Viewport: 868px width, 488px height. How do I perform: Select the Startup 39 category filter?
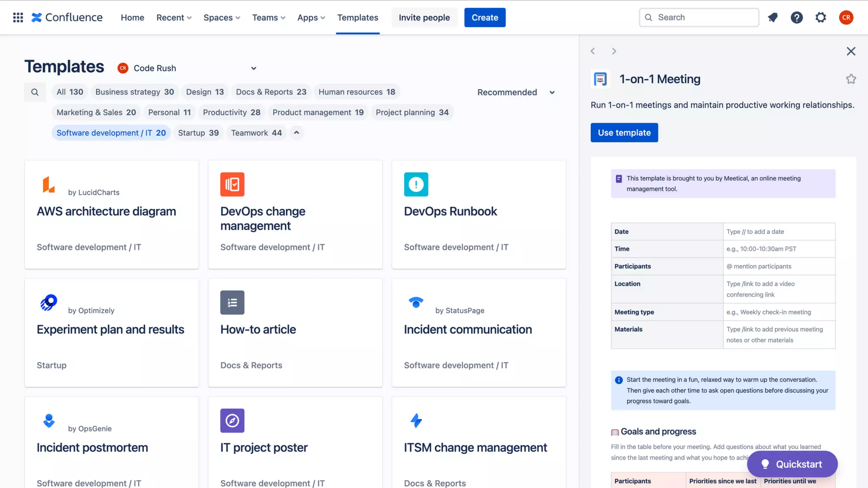pos(198,133)
